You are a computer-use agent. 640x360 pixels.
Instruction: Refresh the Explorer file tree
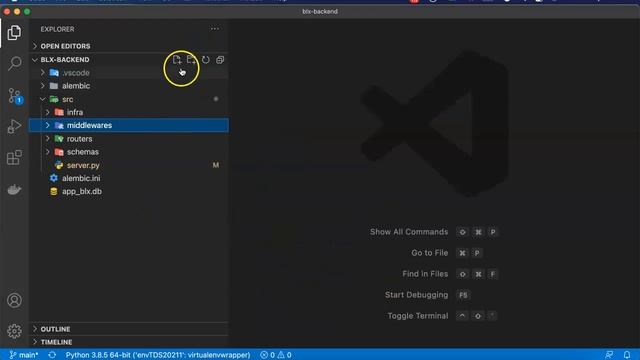click(x=206, y=60)
